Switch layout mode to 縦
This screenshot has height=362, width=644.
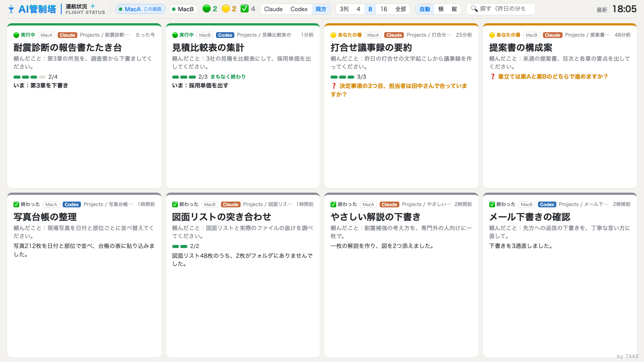[x=454, y=9]
